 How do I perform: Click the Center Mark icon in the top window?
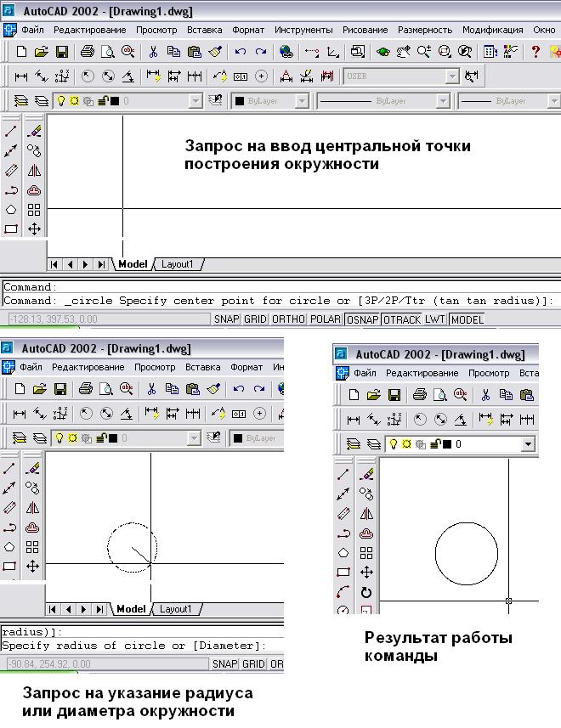coord(262,76)
